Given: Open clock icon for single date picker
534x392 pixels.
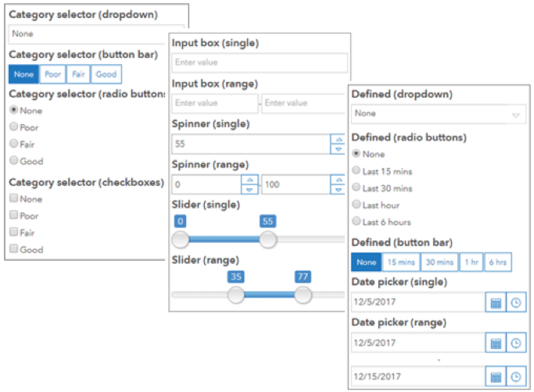Looking at the screenshot, I should pyautogui.click(x=516, y=302).
